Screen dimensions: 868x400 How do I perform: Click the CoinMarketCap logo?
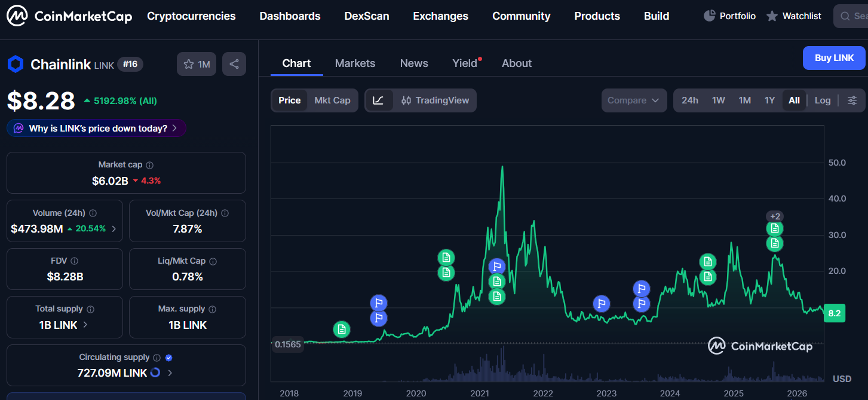tap(69, 16)
